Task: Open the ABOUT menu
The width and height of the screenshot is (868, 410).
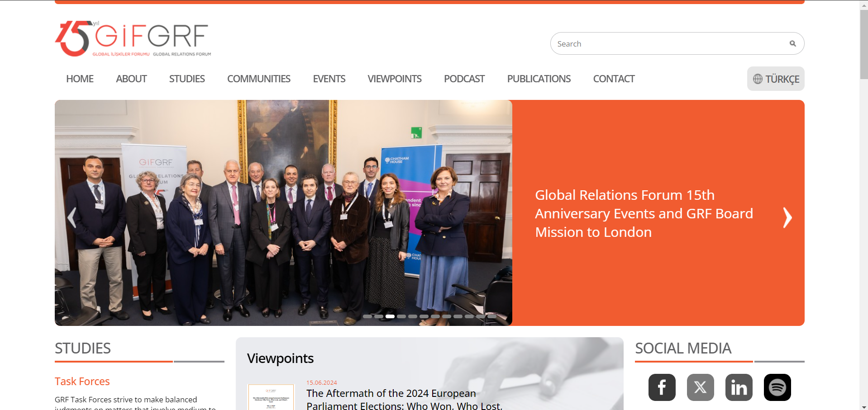Action: click(131, 79)
